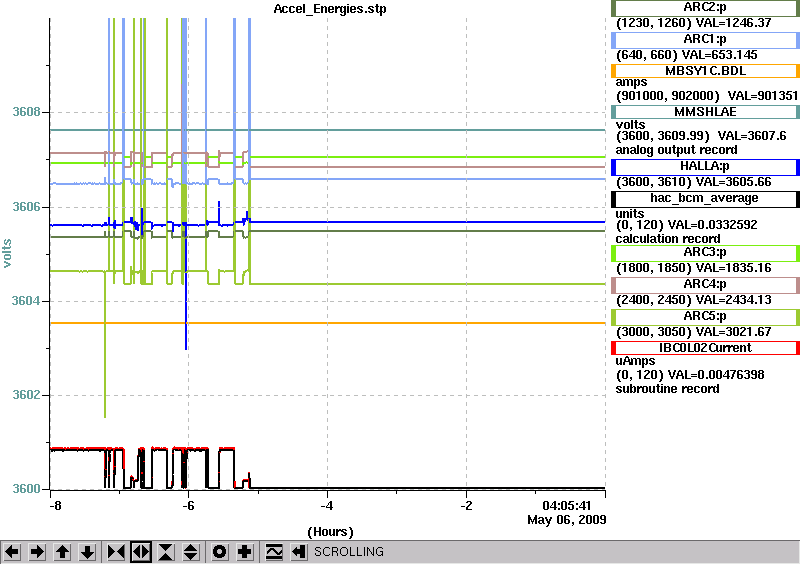Select the IBC0L02Current legend box

[x=705, y=348]
